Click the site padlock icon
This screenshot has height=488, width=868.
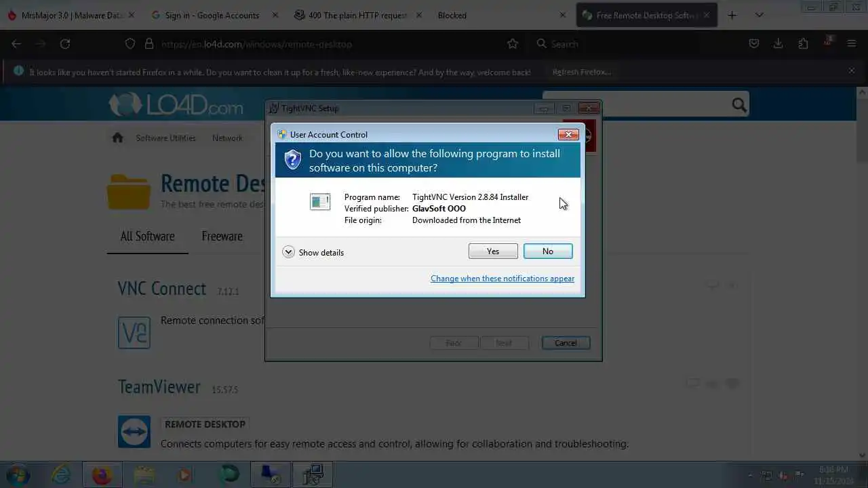point(149,43)
